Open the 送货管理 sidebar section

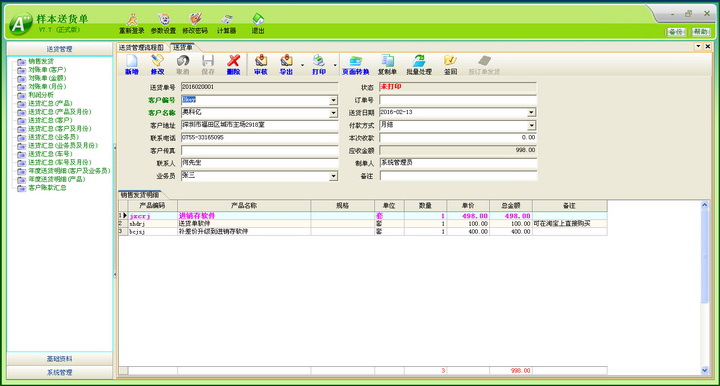(59, 49)
